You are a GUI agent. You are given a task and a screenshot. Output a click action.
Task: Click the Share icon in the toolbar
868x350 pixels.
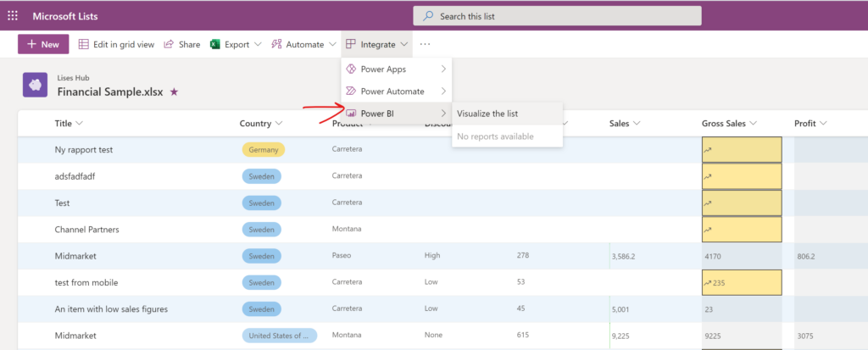coord(169,44)
